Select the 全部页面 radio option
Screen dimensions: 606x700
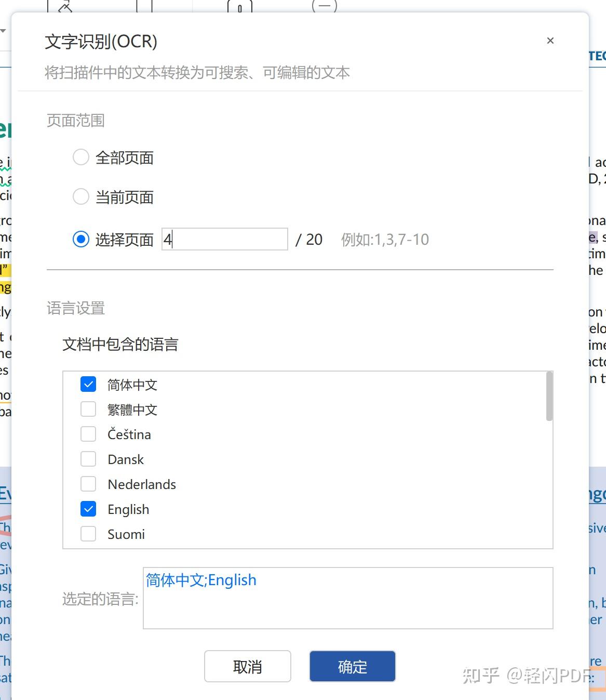click(x=80, y=157)
